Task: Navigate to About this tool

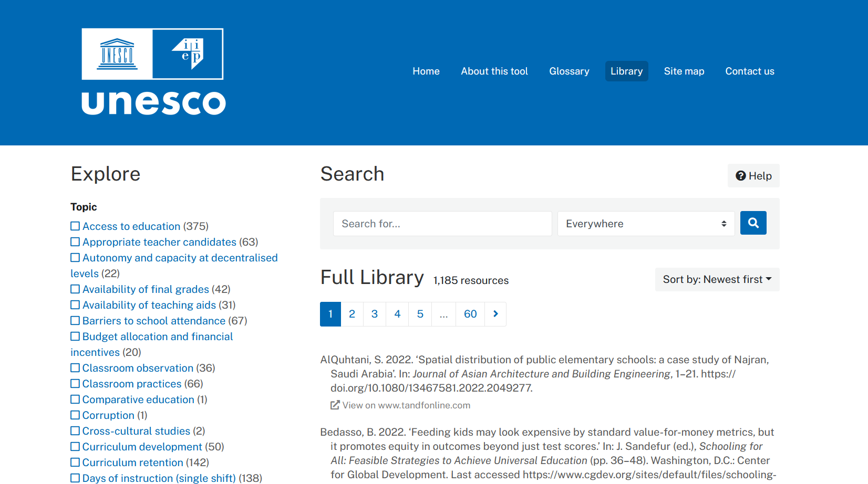Action: click(x=494, y=71)
